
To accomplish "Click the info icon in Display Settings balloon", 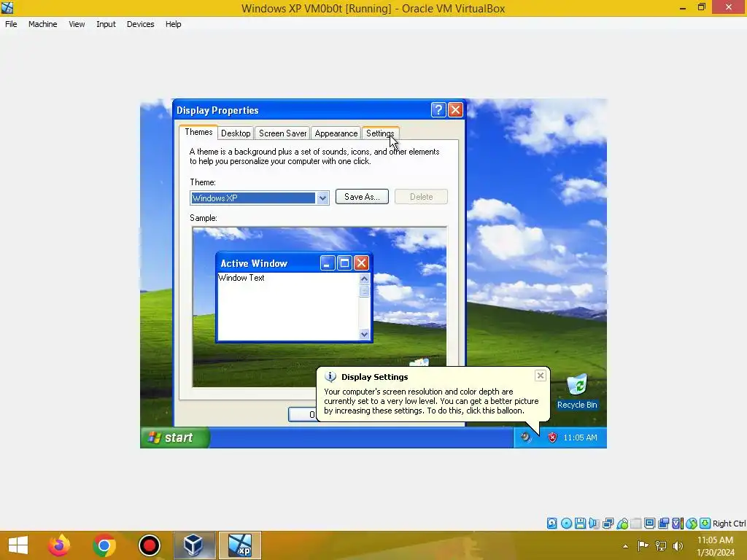I will tap(330, 377).
